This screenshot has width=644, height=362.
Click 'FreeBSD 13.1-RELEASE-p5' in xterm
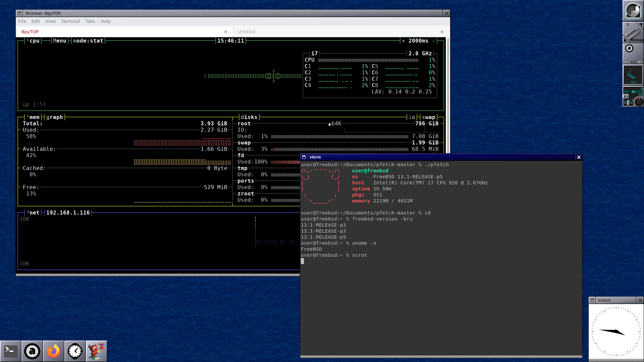coord(408,177)
